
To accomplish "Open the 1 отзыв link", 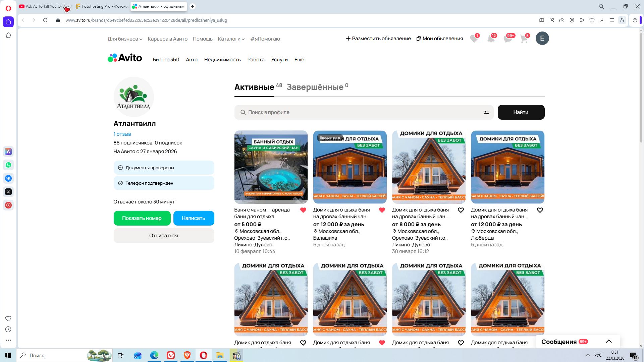I will tap(122, 134).
